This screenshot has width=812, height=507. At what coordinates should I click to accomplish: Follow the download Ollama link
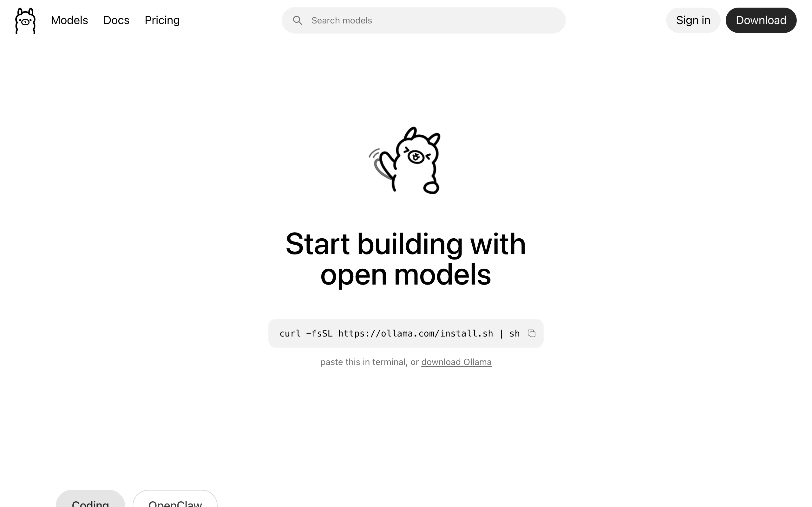pyautogui.click(x=456, y=362)
